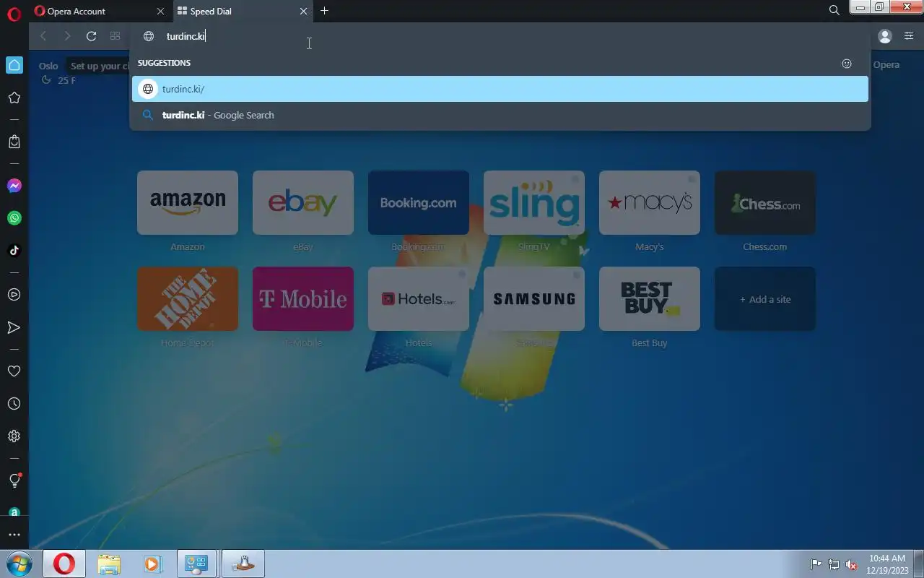Close the Speed Dial tab

click(x=303, y=11)
